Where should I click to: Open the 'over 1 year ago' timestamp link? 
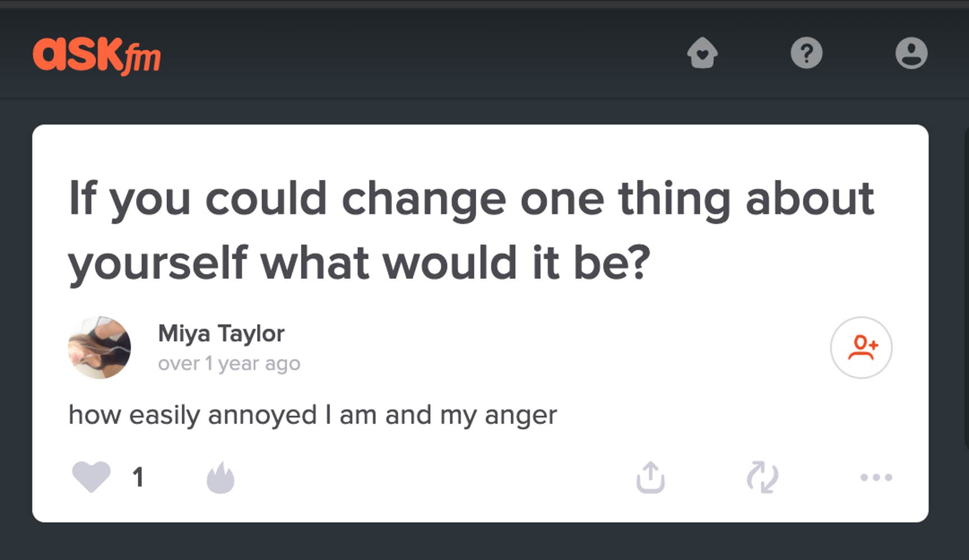coord(229,363)
